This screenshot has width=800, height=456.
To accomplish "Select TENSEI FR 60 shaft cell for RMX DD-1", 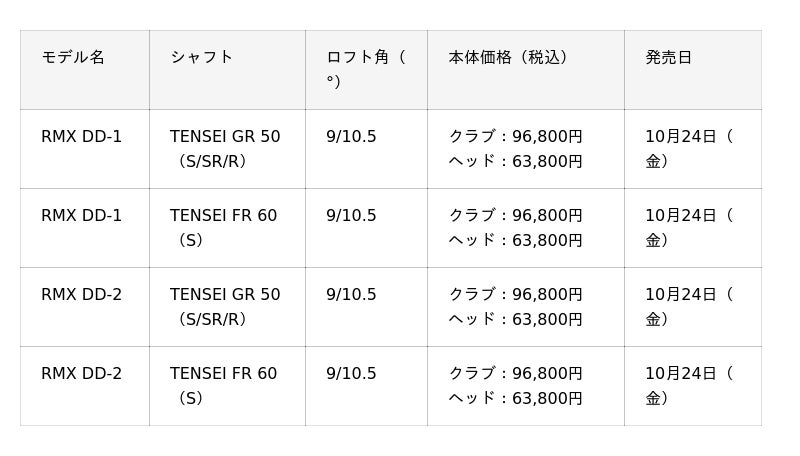I will 223,227.
